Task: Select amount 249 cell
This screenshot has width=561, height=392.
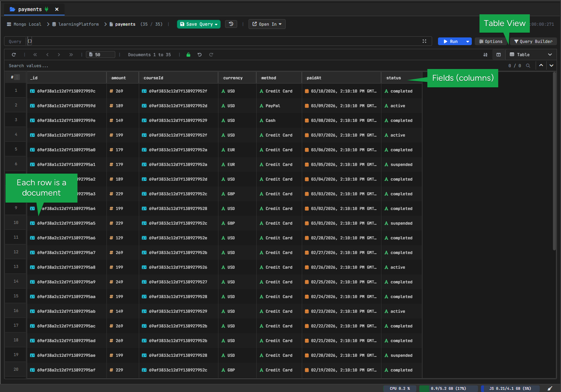Action: [x=123, y=282]
